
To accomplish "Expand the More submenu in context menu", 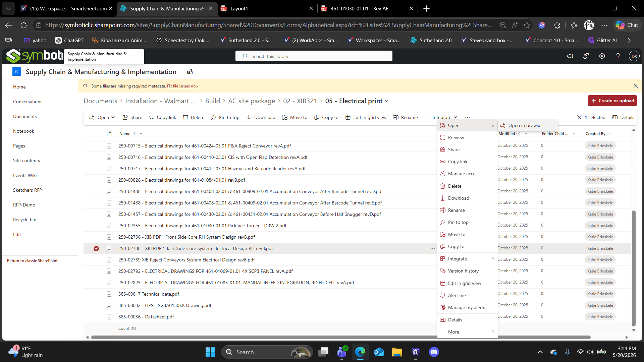I will pyautogui.click(x=467, y=332).
